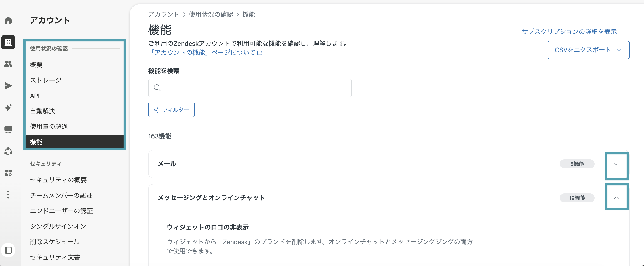Open サブスクリプションの詳細を表示 link
Viewport: 644px width, 266px height.
[569, 32]
